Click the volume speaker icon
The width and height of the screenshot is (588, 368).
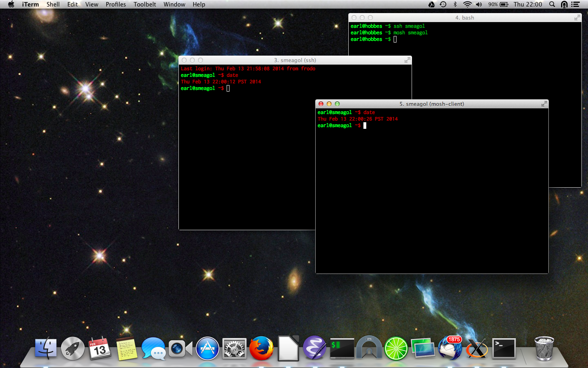click(479, 4)
